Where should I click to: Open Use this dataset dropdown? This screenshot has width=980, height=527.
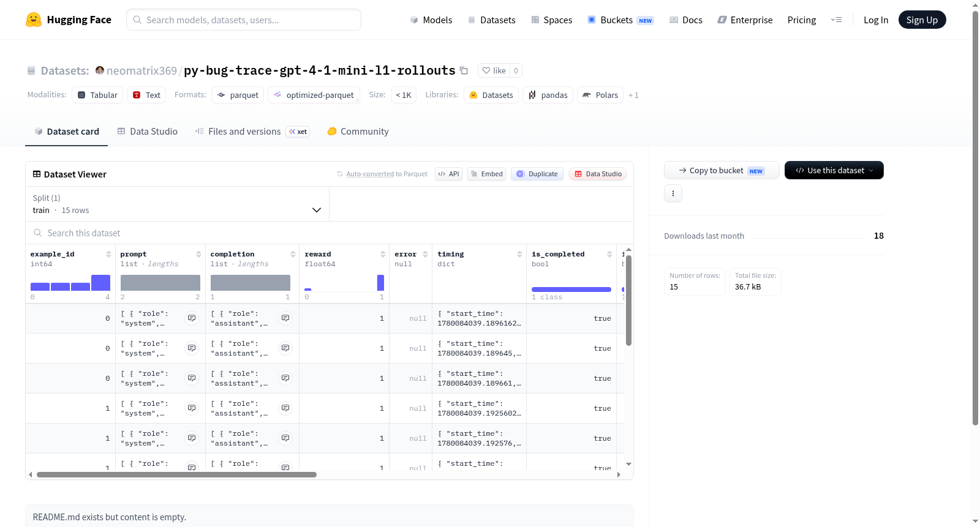(834, 170)
